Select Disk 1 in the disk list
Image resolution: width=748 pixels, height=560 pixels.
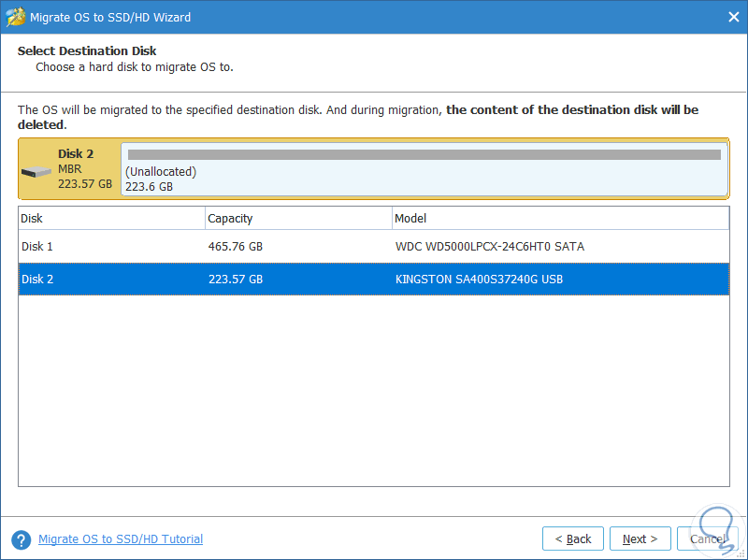point(38,247)
